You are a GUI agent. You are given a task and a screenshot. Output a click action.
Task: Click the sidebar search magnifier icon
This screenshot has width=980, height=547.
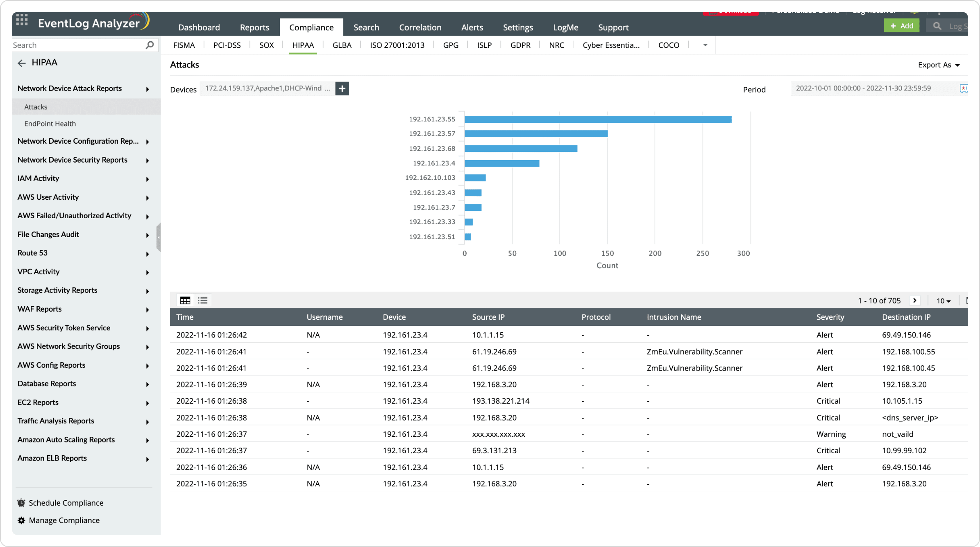150,45
